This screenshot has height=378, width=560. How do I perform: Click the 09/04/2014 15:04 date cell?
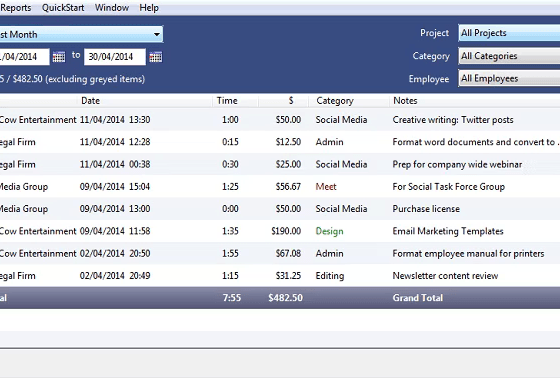coord(115,186)
